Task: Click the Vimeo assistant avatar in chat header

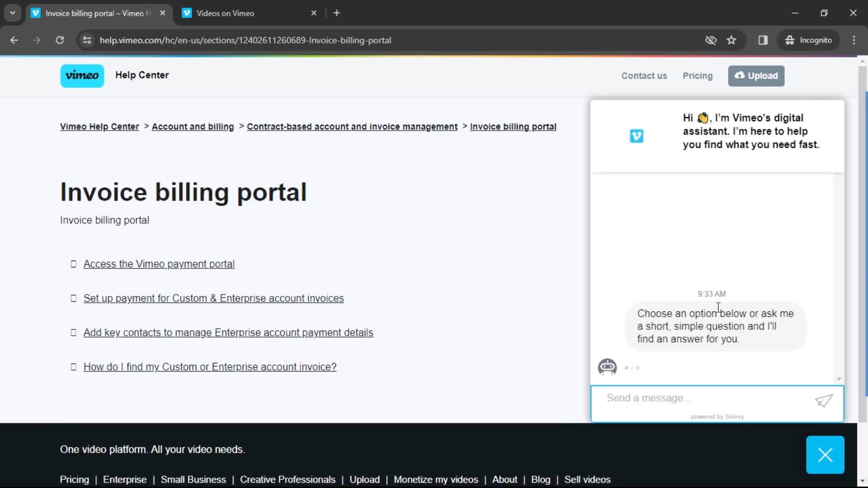Action: (637, 136)
